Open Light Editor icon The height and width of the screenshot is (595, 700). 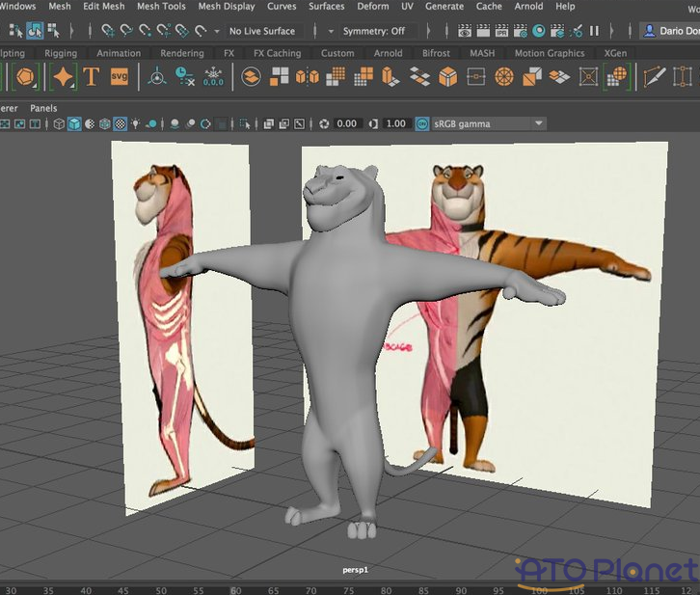click(576, 31)
